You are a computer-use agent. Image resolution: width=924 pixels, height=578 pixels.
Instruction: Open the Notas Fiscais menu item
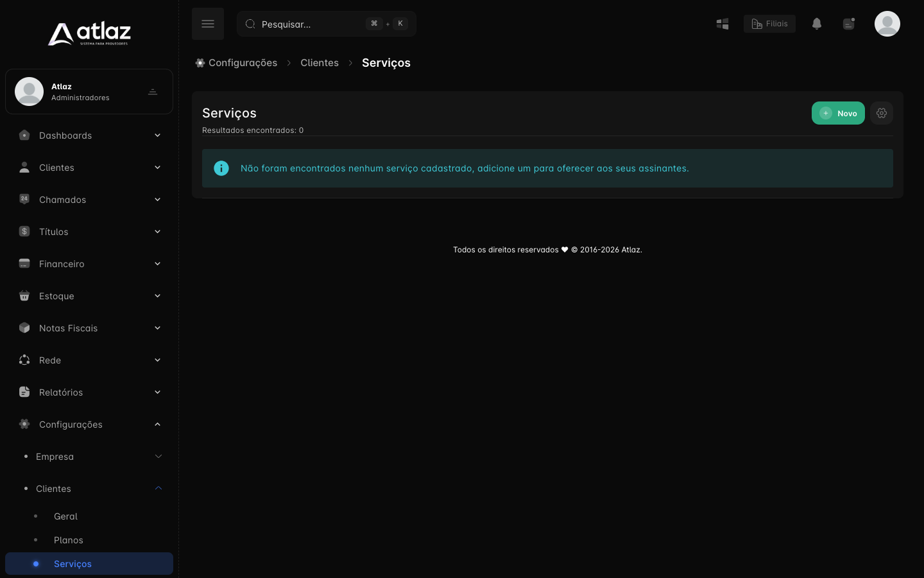point(89,328)
